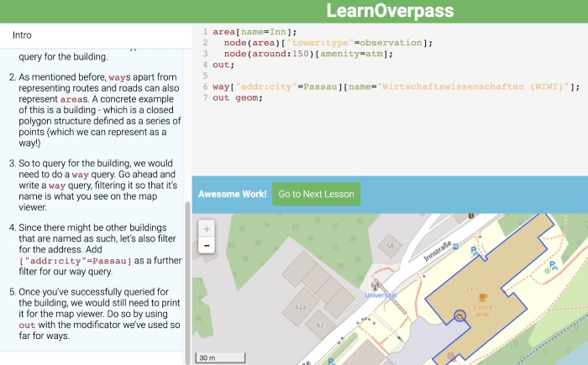Click the Cafete WiWi cafe cup icon
The image size is (588, 365).
tap(482, 297)
